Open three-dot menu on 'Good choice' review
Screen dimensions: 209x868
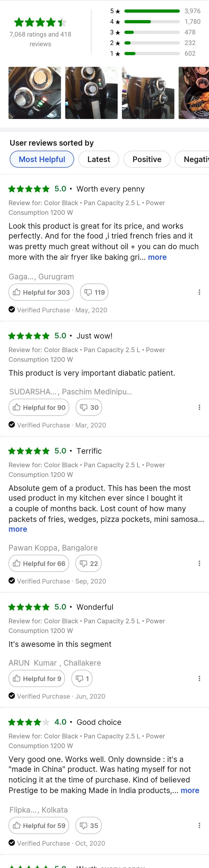tap(199, 825)
